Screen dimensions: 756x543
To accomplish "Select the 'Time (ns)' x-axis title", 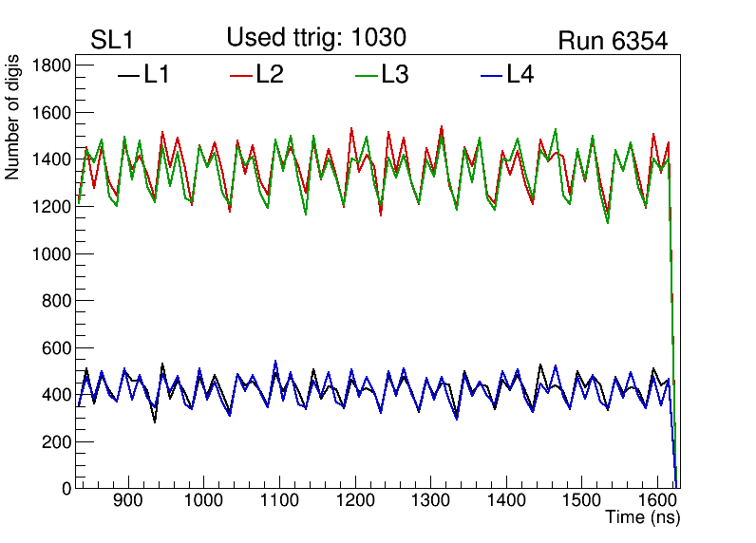I will [643, 518].
